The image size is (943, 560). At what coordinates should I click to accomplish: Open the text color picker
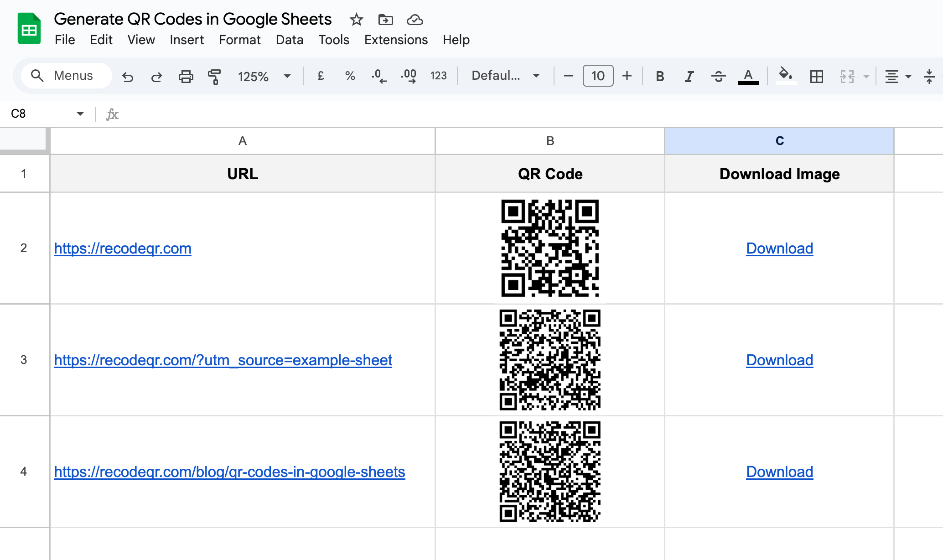point(748,76)
